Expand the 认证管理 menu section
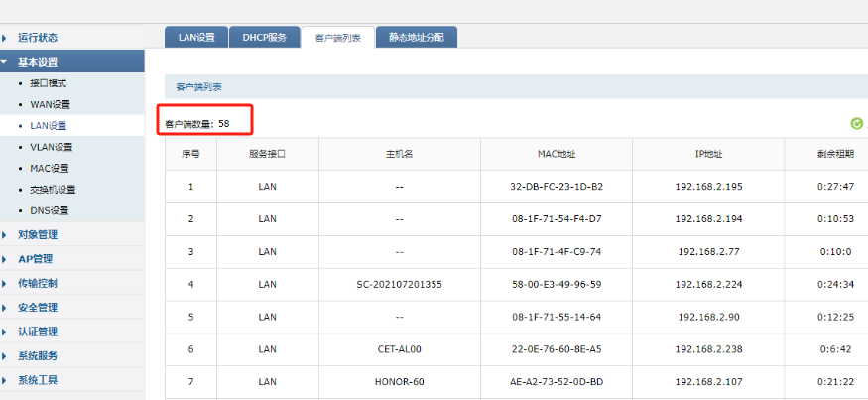Image resolution: width=868 pixels, height=400 pixels. [x=38, y=332]
